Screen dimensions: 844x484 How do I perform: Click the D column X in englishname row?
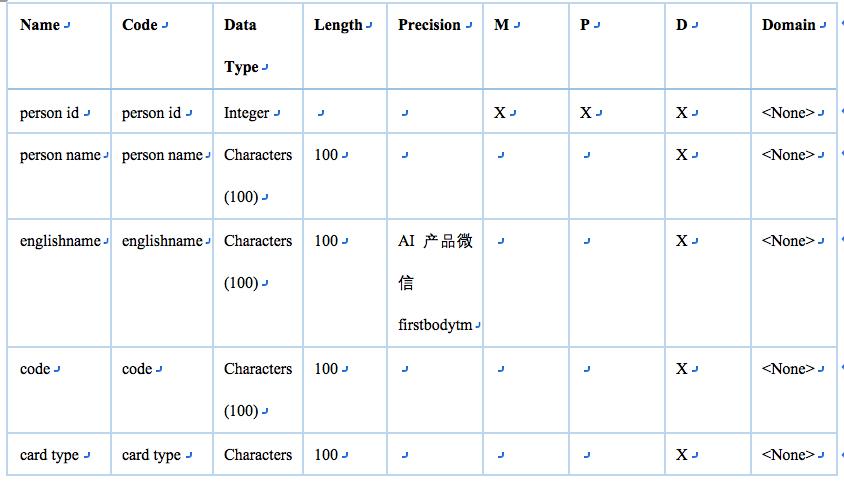(681, 241)
